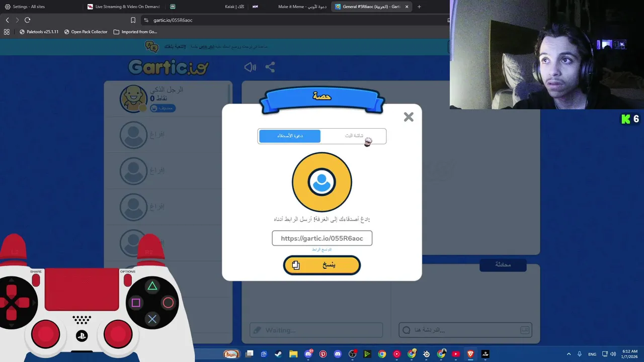Screen dimensions: 644x362
Task: Expand the Imported from Go... bookmarks folder
Action: point(135,32)
